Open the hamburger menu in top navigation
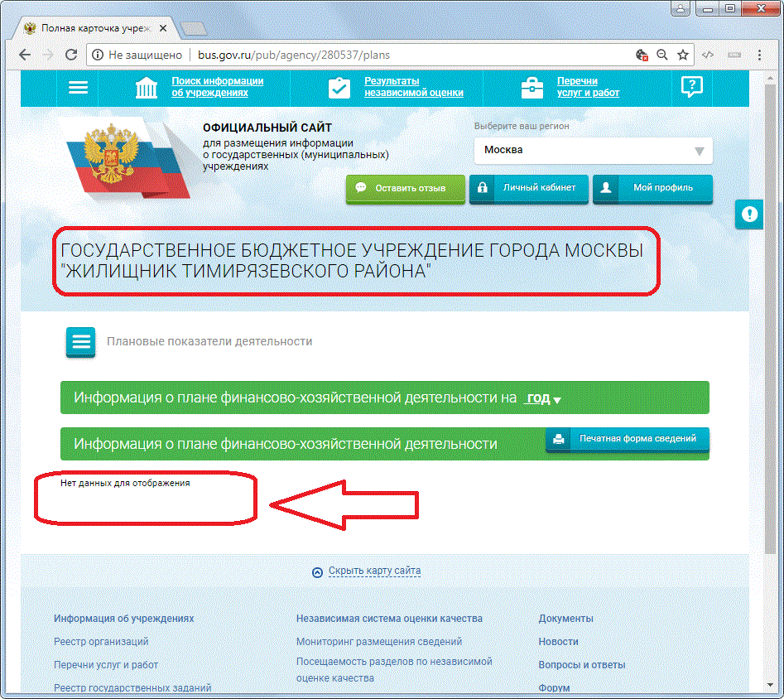Screen dimensions: 784x699 click(x=78, y=88)
